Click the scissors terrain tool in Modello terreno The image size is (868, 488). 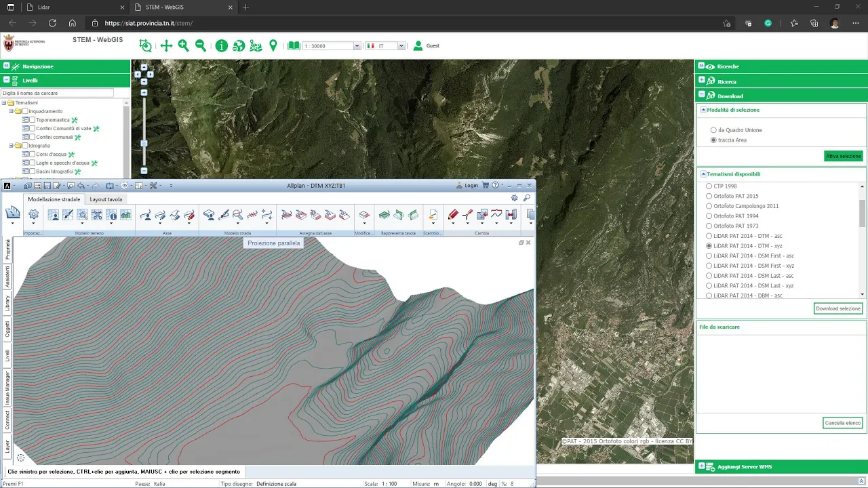coord(97,215)
